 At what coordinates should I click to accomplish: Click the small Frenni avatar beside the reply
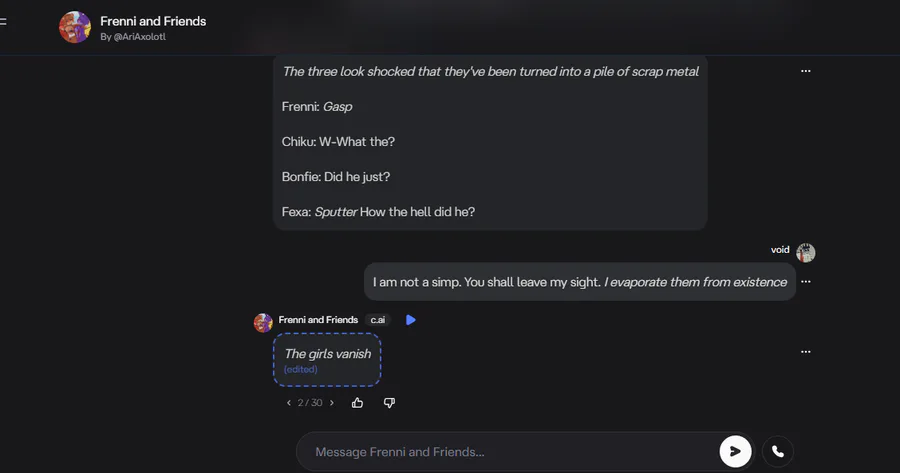tap(263, 322)
